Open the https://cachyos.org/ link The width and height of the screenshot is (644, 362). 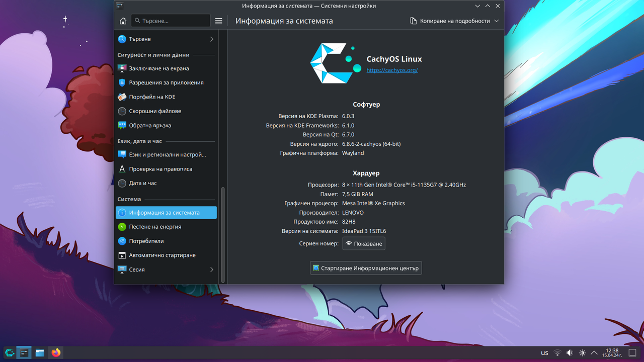pos(392,70)
